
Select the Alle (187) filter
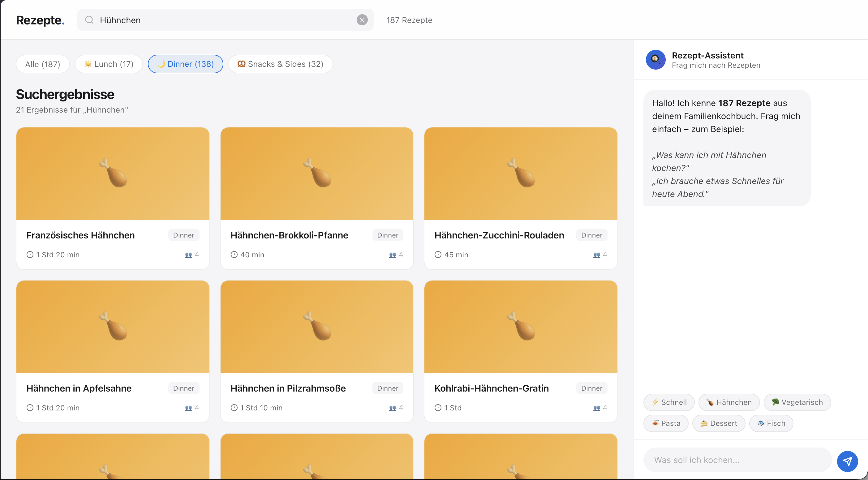point(43,64)
